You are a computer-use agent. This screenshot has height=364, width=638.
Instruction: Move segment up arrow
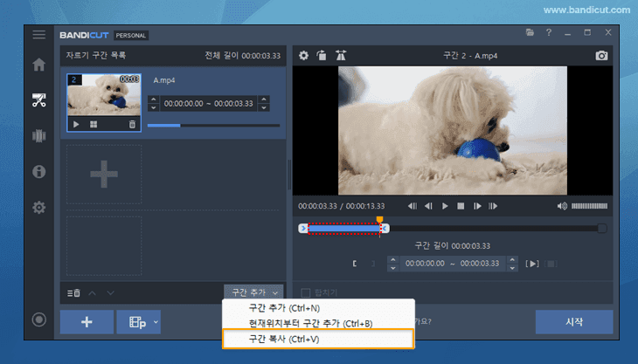pos(93,293)
